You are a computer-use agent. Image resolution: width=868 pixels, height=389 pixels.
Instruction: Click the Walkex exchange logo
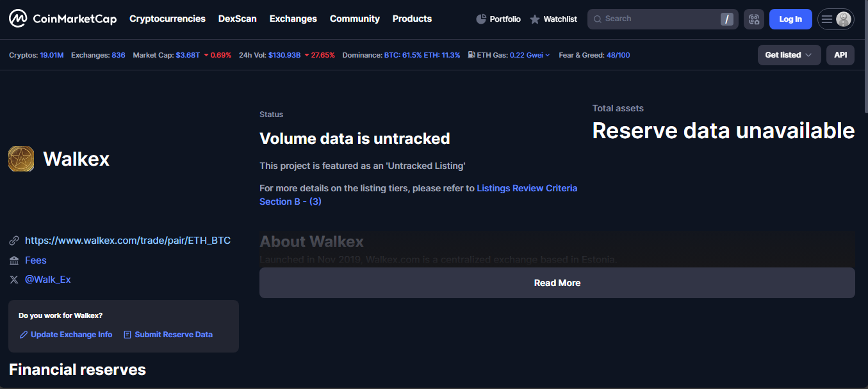pos(21,159)
